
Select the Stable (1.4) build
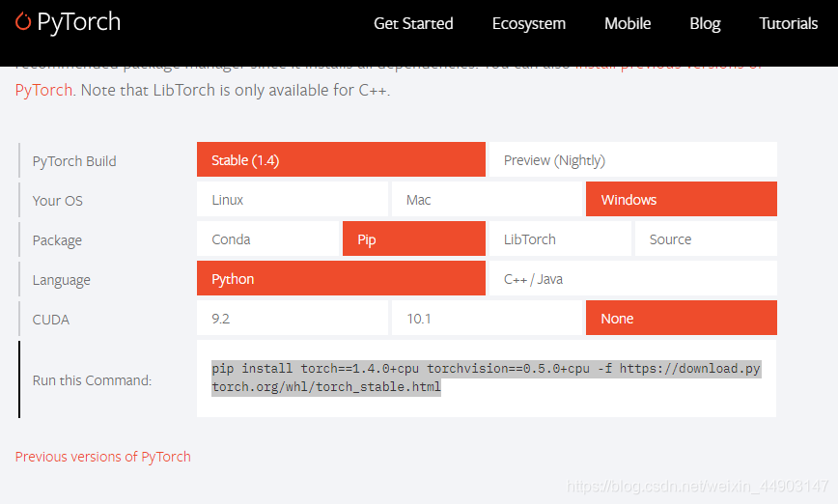pyautogui.click(x=341, y=159)
